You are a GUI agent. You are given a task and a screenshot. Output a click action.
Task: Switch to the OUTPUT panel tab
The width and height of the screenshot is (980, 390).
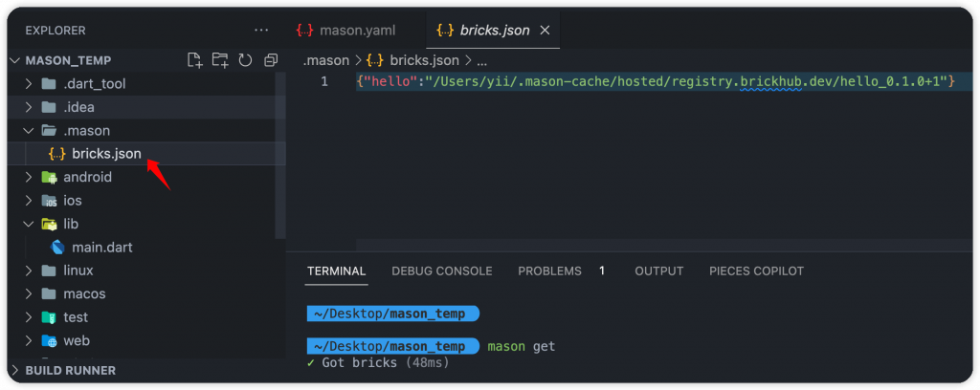click(x=658, y=271)
